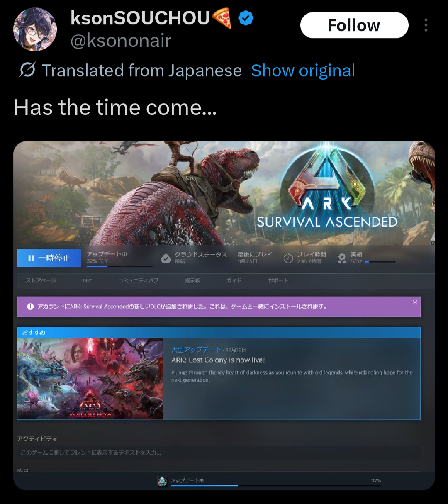Open the コミュニティハブ tab
The width and height of the screenshot is (448, 504).
pyautogui.click(x=138, y=281)
